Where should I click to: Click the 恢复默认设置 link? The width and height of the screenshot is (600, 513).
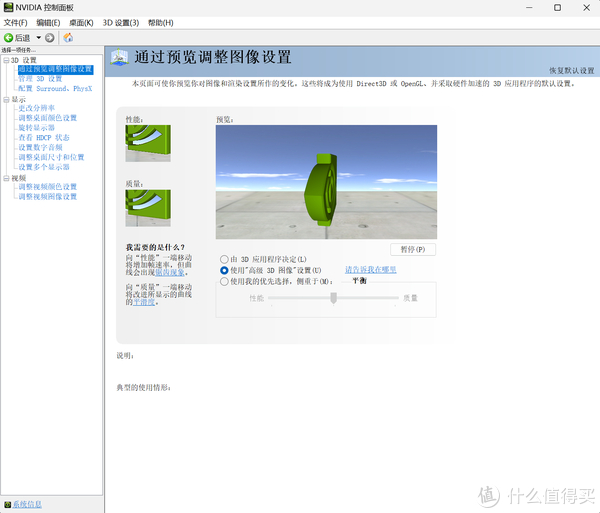tap(572, 71)
